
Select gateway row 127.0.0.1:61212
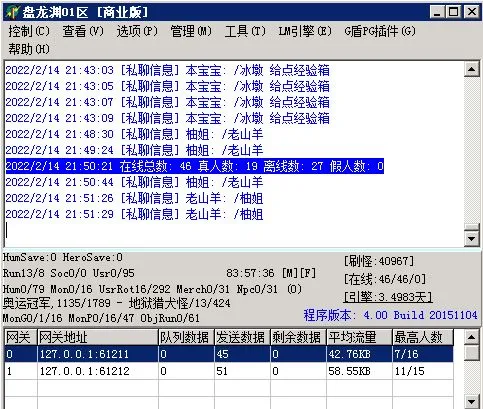click(229, 371)
